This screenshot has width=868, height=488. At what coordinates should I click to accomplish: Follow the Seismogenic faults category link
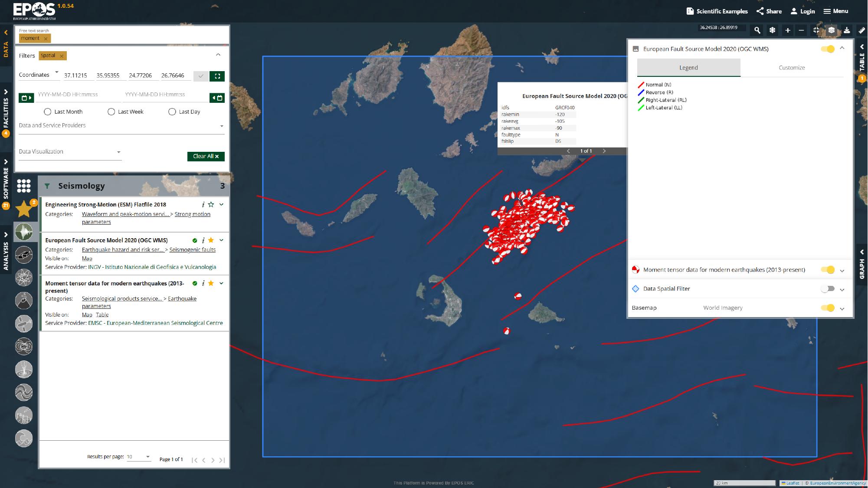pos(192,250)
